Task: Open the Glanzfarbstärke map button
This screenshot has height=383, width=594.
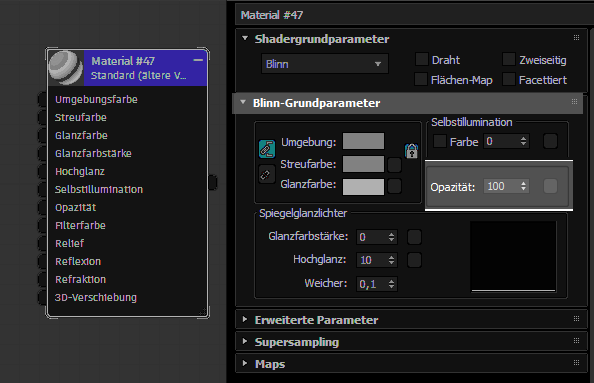Action: point(414,237)
